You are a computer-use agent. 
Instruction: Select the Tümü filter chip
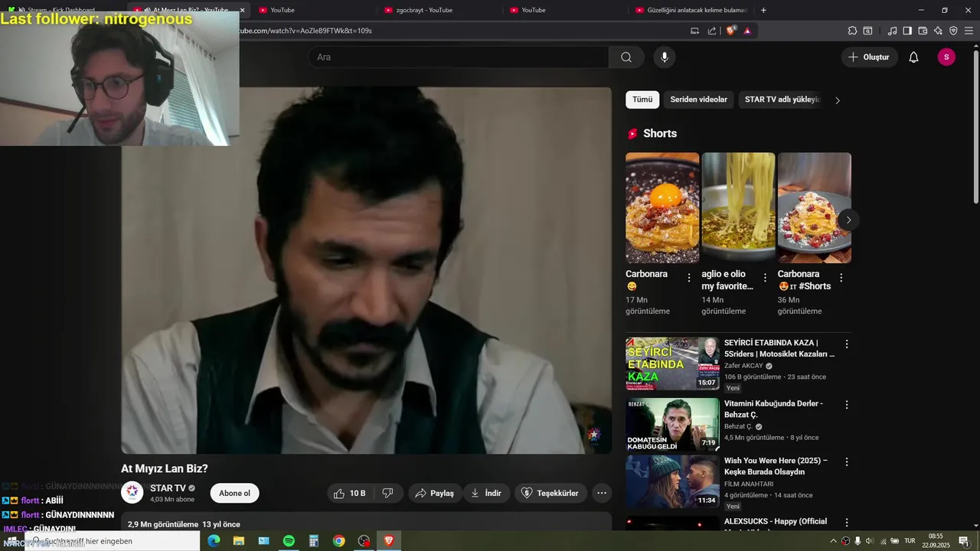coord(642,99)
